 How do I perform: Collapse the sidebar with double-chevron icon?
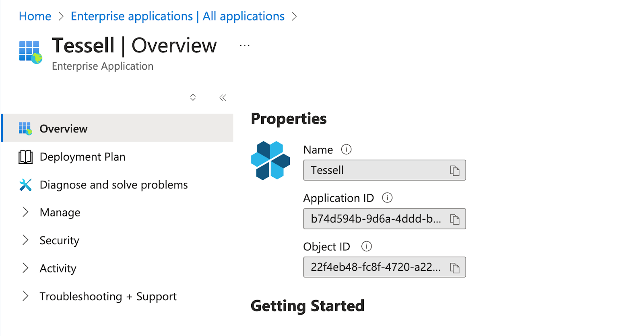[x=223, y=97]
